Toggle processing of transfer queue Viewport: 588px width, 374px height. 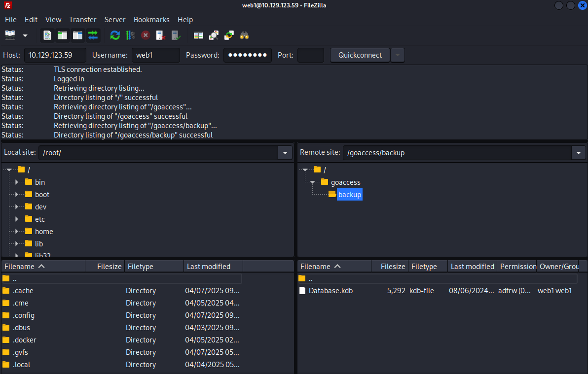pos(130,35)
